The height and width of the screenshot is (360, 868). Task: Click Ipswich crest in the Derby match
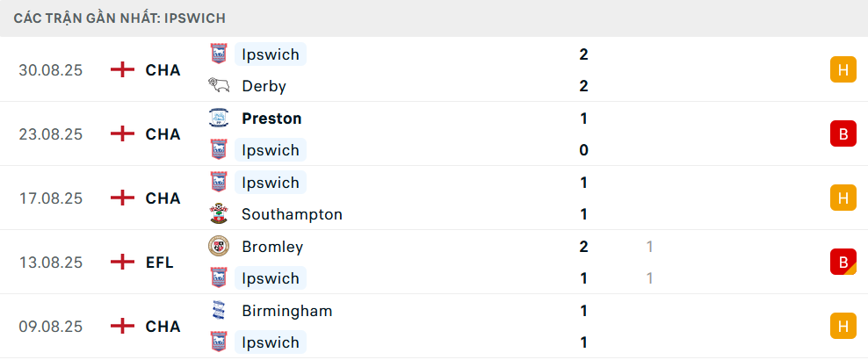(218, 54)
